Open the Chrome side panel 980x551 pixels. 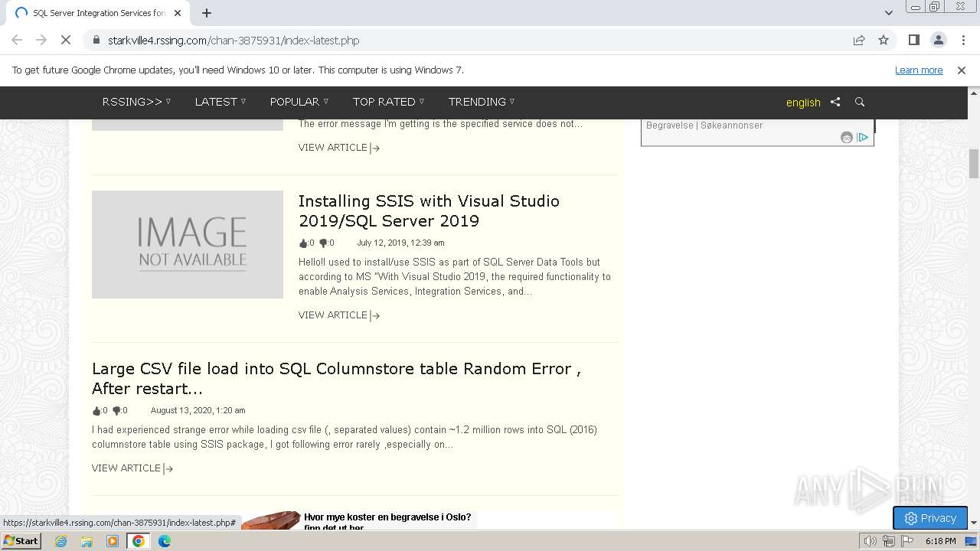tap(913, 40)
